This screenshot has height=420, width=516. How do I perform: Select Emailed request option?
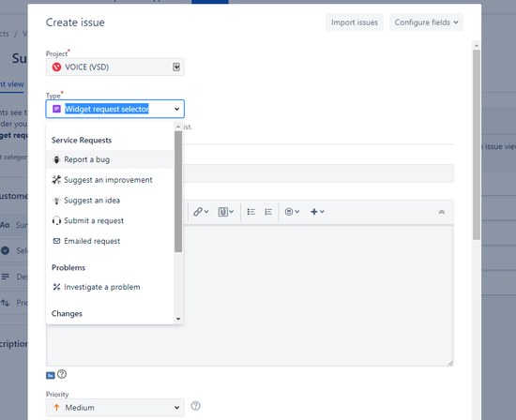coord(110,241)
